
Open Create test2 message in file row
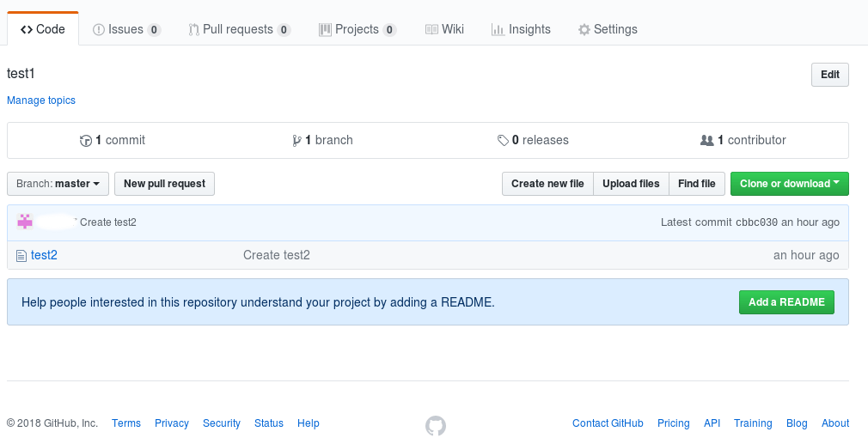[276, 255]
